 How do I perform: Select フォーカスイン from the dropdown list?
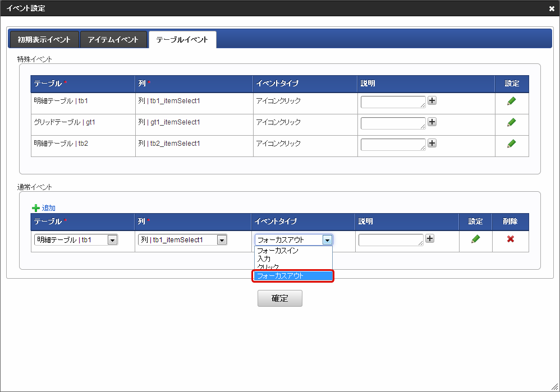tap(278, 251)
